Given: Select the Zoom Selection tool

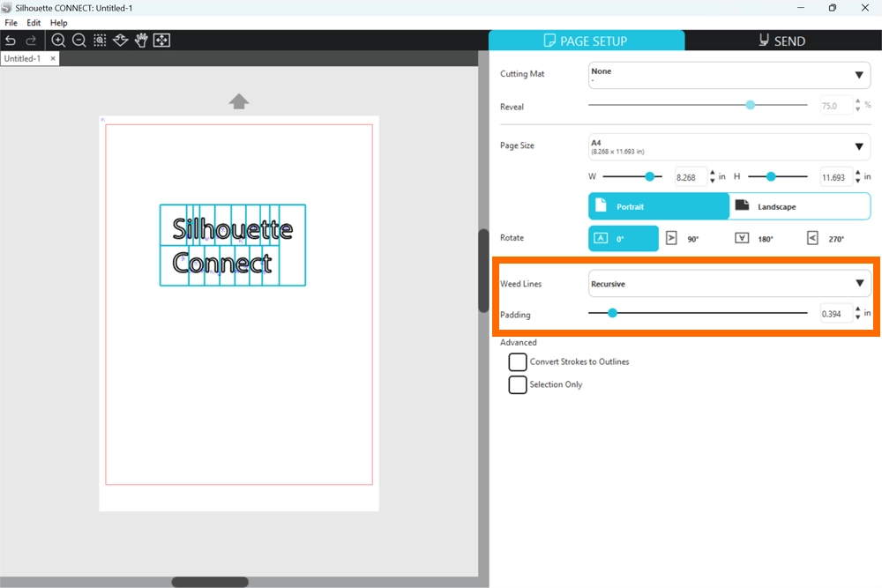Looking at the screenshot, I should (100, 41).
